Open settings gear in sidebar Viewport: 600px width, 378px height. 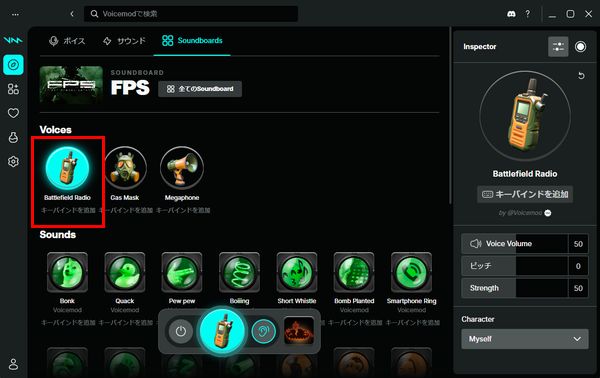[x=13, y=161]
